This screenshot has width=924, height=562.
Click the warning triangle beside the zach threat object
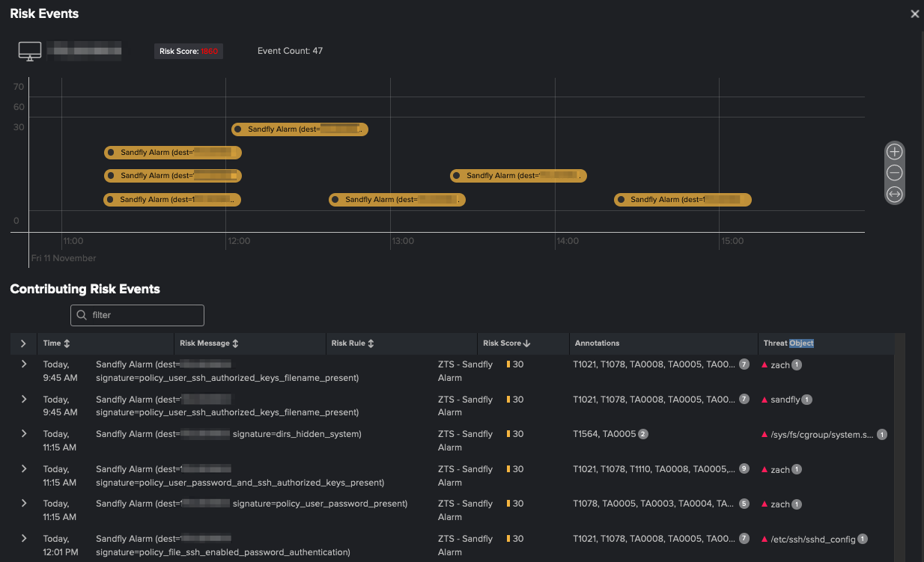[x=765, y=364]
